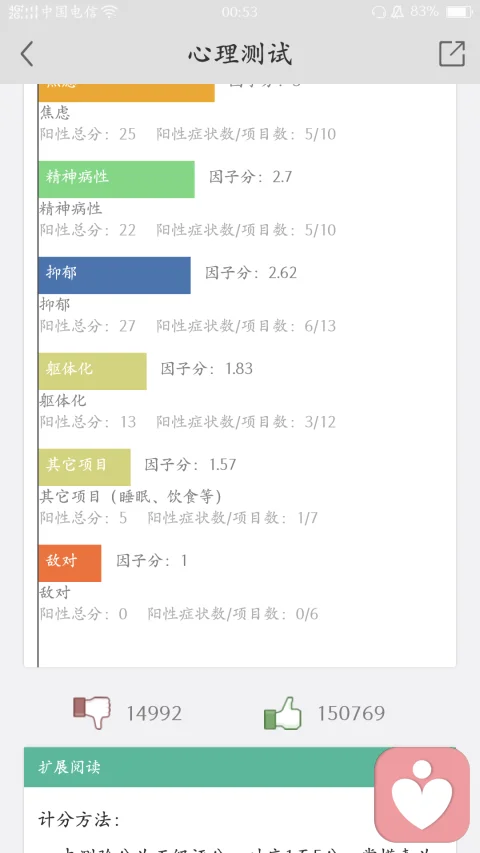This screenshot has width=480, height=853.
Task: Select the orange 敌对 bar
Action: 70,563
